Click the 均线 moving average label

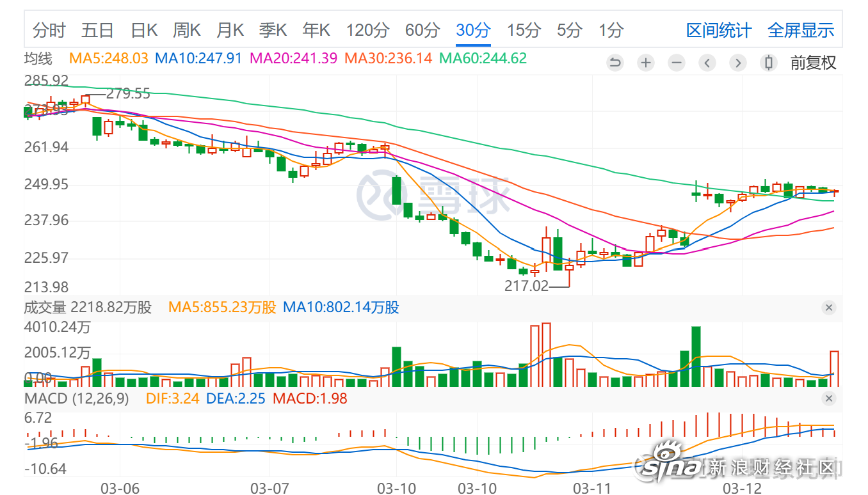38,58
